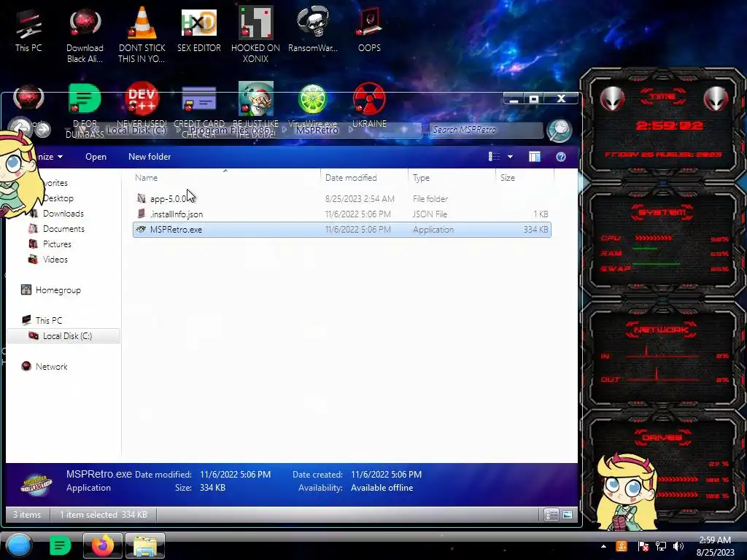Open Desktop in navigation pane

[x=58, y=198]
